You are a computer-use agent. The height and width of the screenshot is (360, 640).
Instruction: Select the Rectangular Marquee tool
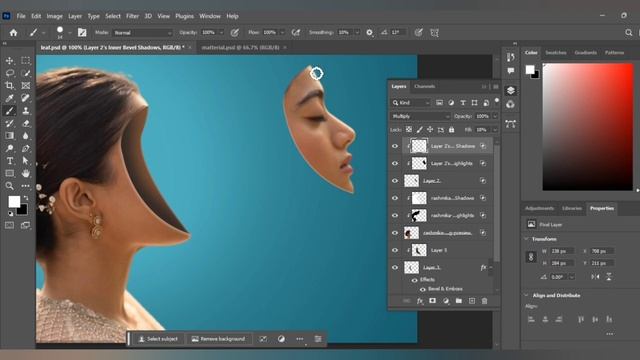click(25, 60)
